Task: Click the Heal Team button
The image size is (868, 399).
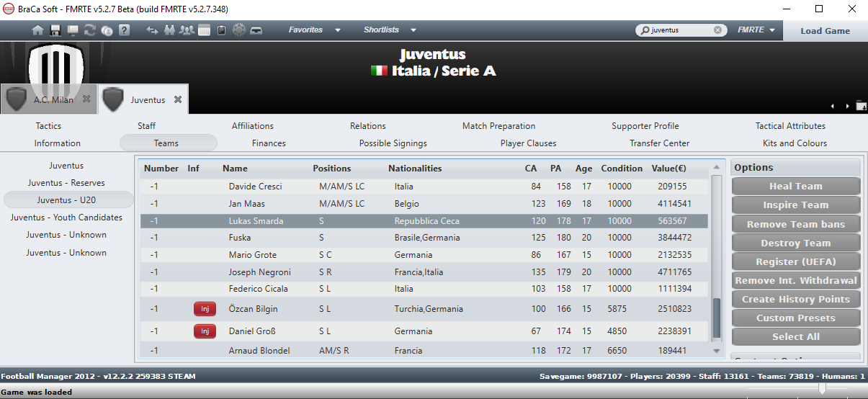Action: coord(796,186)
